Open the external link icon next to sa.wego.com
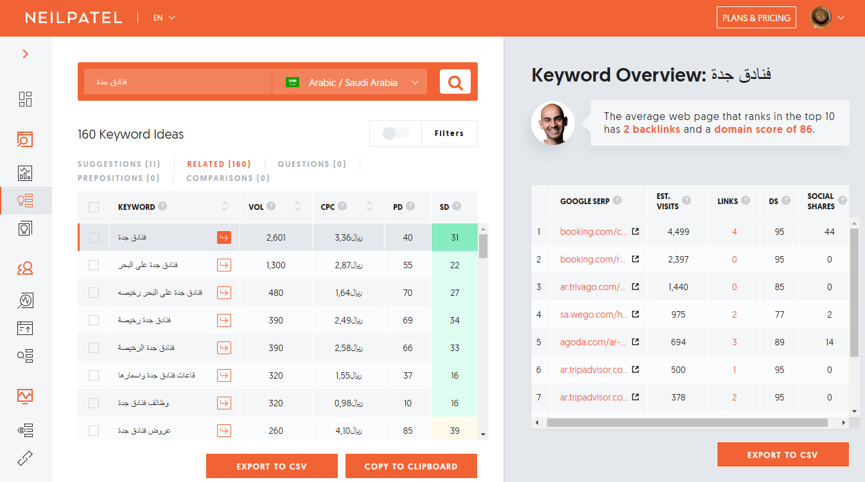The image size is (865, 482). click(x=636, y=314)
